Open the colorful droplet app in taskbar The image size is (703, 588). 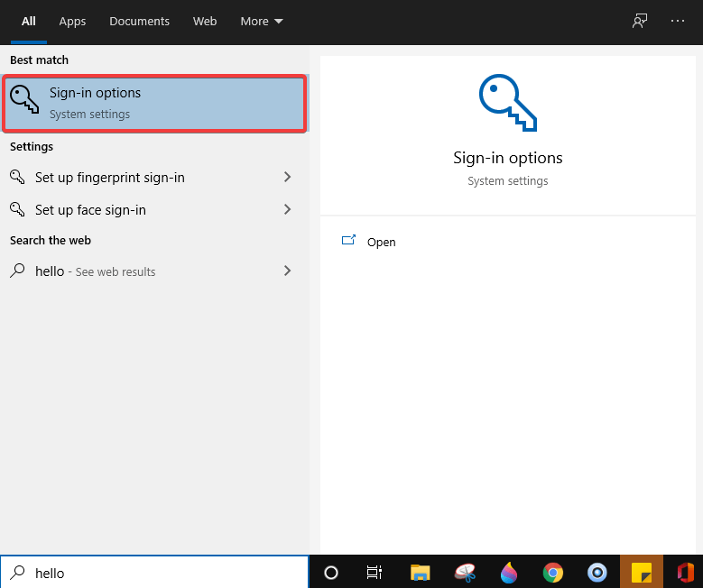click(x=509, y=573)
